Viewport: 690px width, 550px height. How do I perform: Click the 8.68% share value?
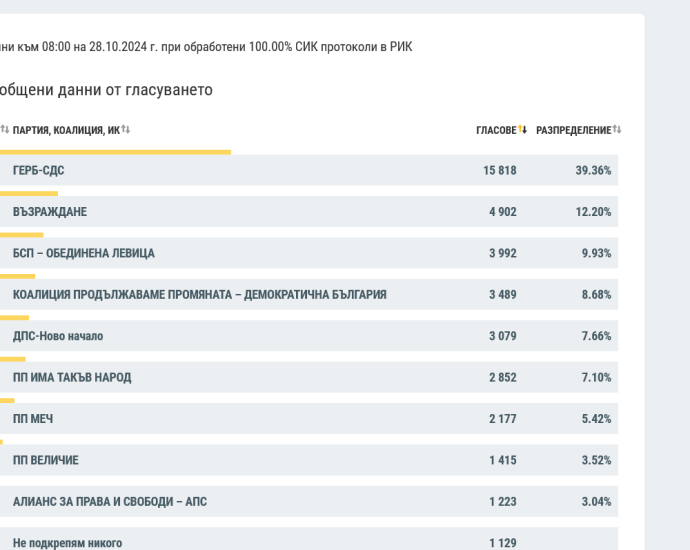point(596,294)
